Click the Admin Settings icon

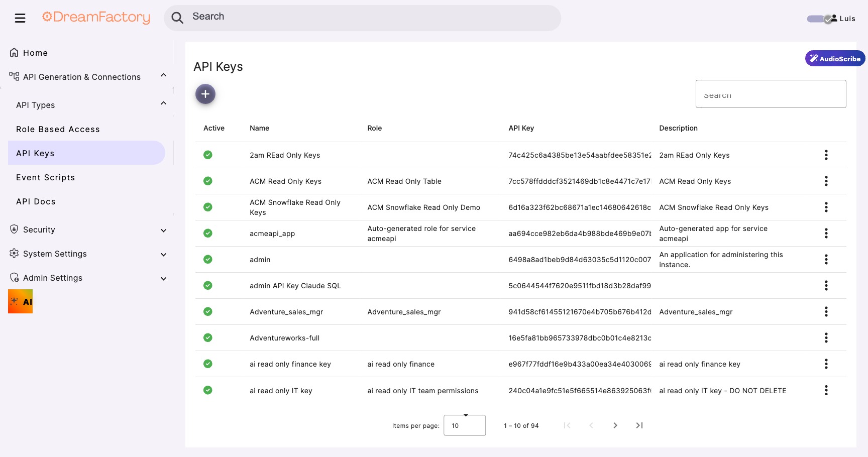(14, 277)
